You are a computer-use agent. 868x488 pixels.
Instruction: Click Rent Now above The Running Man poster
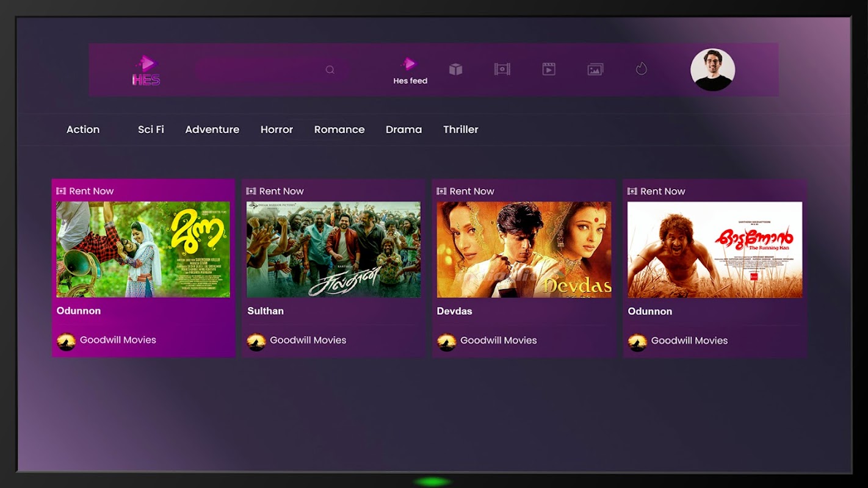(x=656, y=191)
